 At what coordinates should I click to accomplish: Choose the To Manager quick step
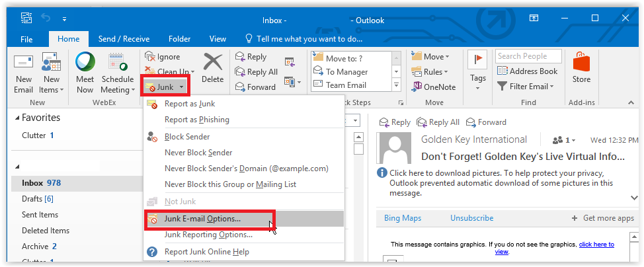coord(350,71)
